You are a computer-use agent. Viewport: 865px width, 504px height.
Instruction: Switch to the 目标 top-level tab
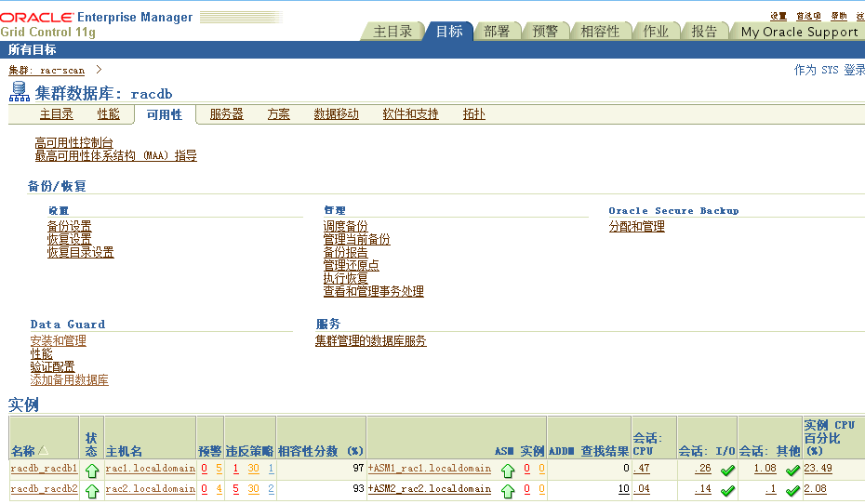pos(449,32)
